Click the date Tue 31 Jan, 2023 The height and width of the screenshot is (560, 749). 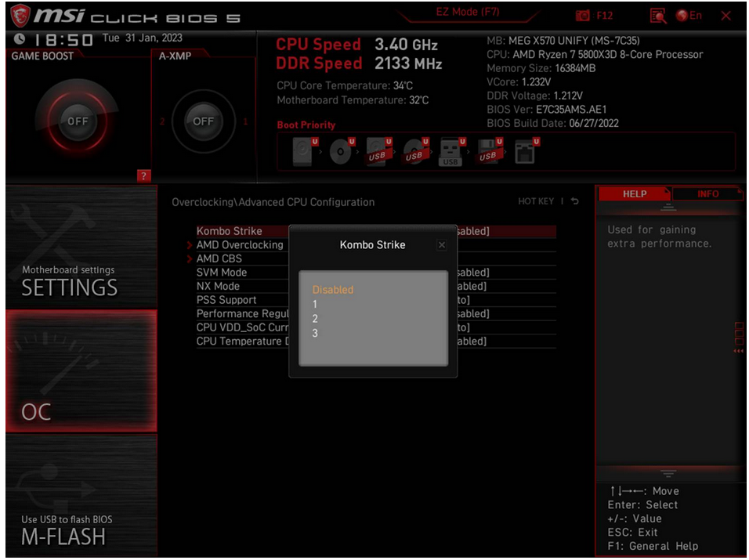pyautogui.click(x=143, y=38)
